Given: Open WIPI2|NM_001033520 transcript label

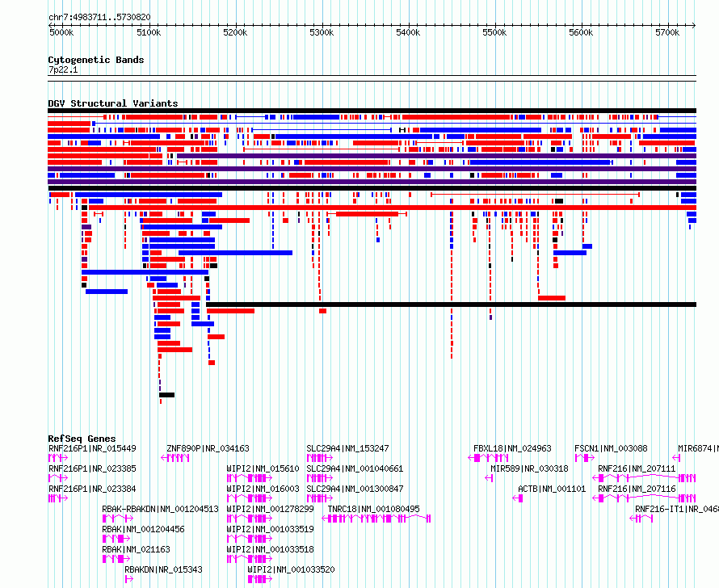Looking at the screenshot, I should 291,569.
